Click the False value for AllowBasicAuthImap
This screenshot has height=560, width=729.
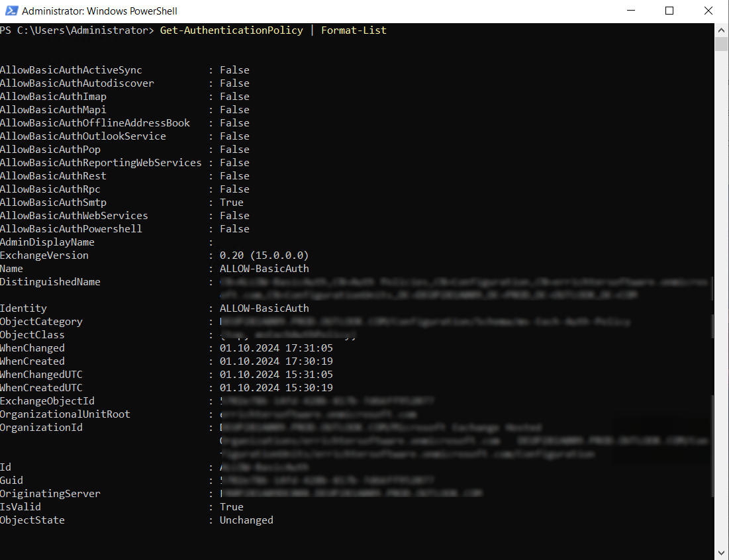[235, 97]
